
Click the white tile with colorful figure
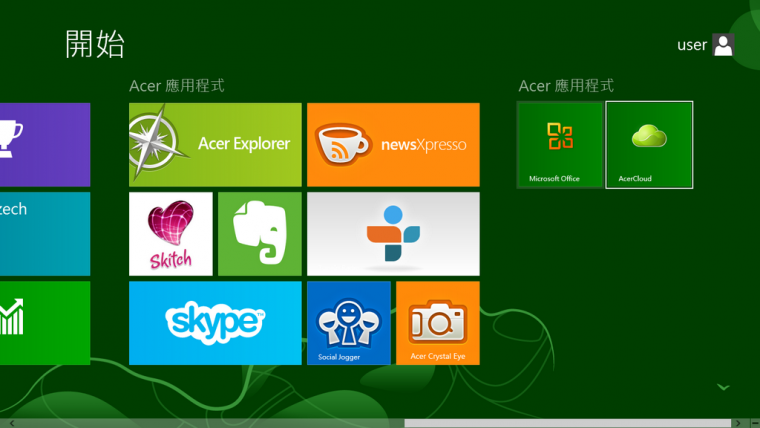tap(393, 233)
